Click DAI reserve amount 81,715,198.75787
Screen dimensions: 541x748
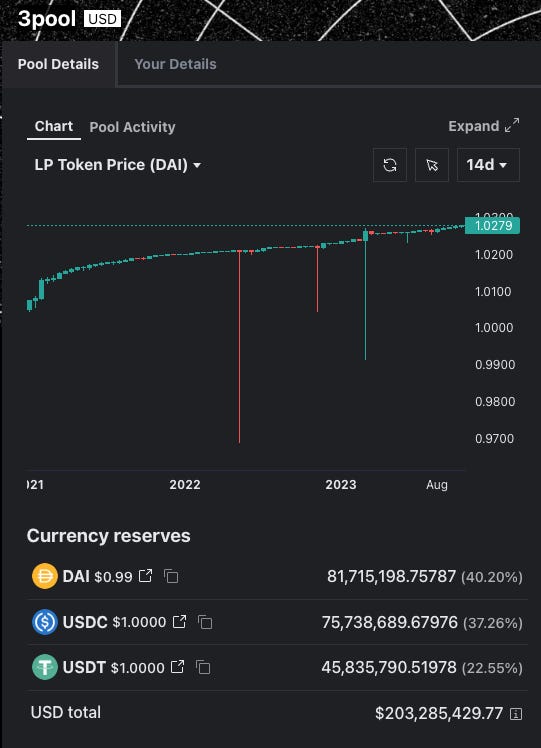point(392,576)
